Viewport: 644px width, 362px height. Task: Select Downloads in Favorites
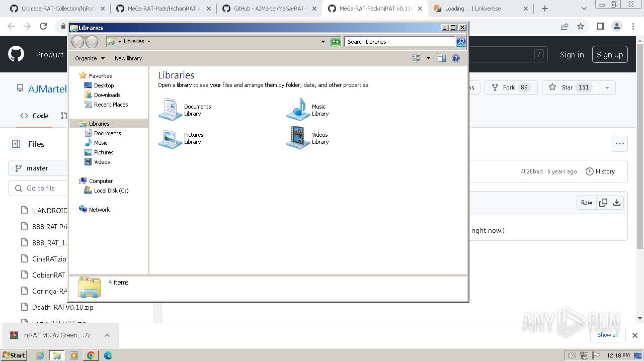pos(107,95)
